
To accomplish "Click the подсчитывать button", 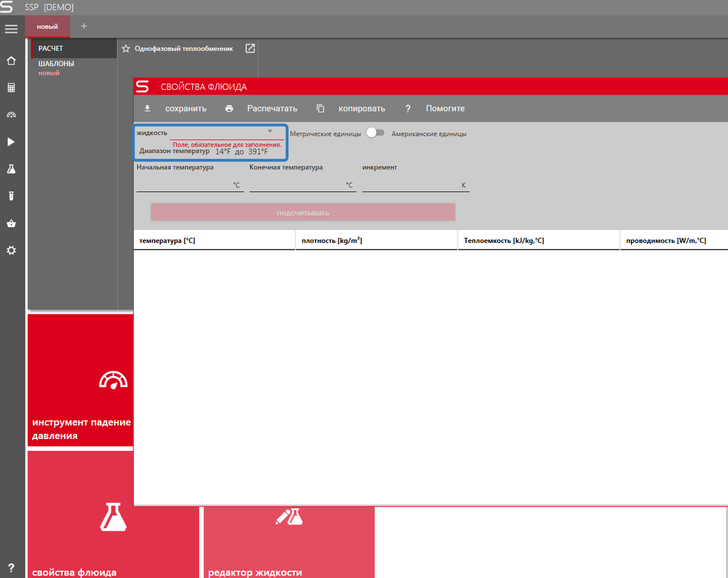I will pos(303,212).
